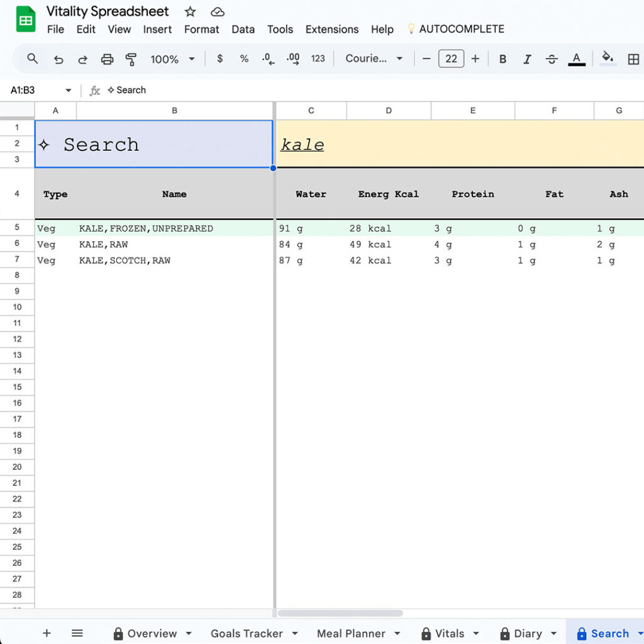Open the Extensions menu
644x644 pixels.
(x=332, y=29)
